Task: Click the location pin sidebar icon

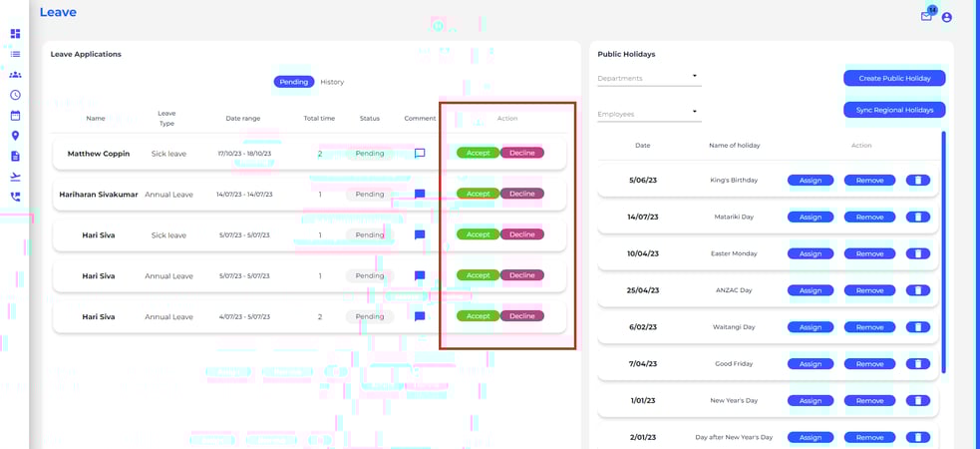Action: 15,136
